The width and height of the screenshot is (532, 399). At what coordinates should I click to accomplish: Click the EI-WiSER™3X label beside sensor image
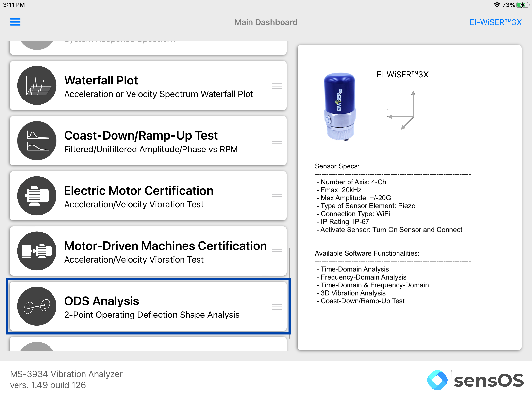coord(402,75)
